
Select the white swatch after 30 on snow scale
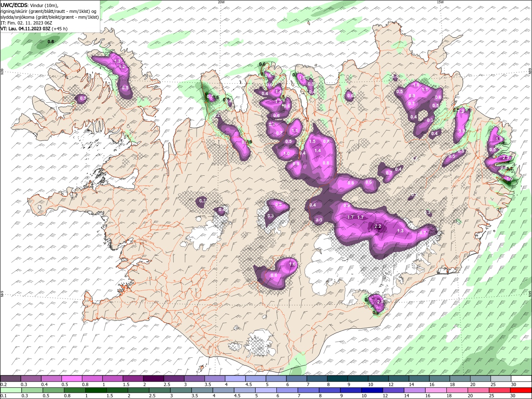(x=521, y=379)
